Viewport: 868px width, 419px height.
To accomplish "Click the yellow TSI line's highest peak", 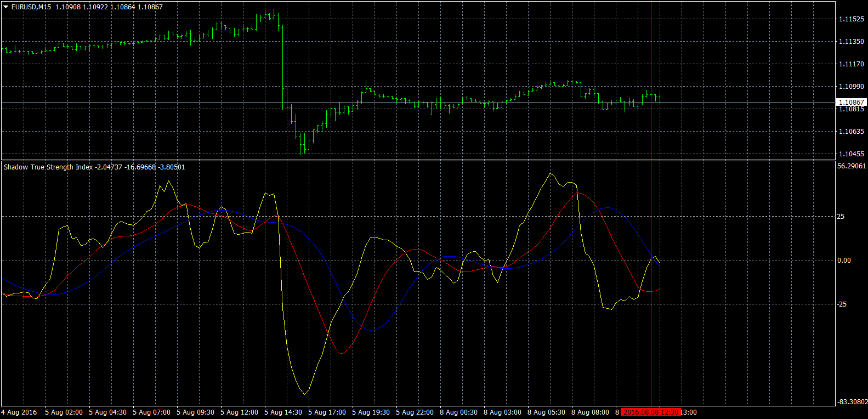I will click(550, 174).
